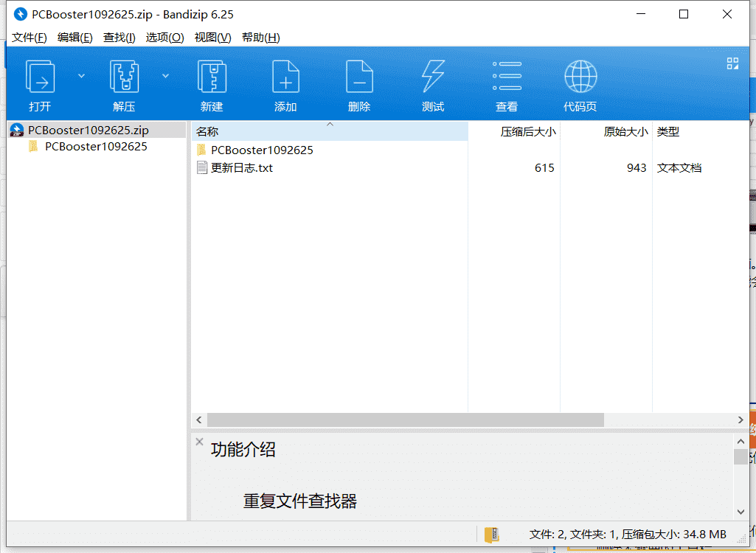Click the 功能介绍 heading in the preview

[x=243, y=449]
